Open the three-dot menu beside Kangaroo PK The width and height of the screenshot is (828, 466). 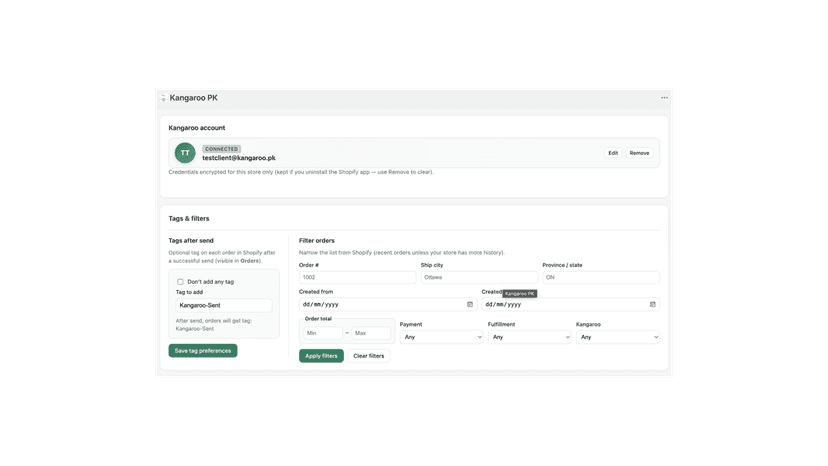pos(664,98)
